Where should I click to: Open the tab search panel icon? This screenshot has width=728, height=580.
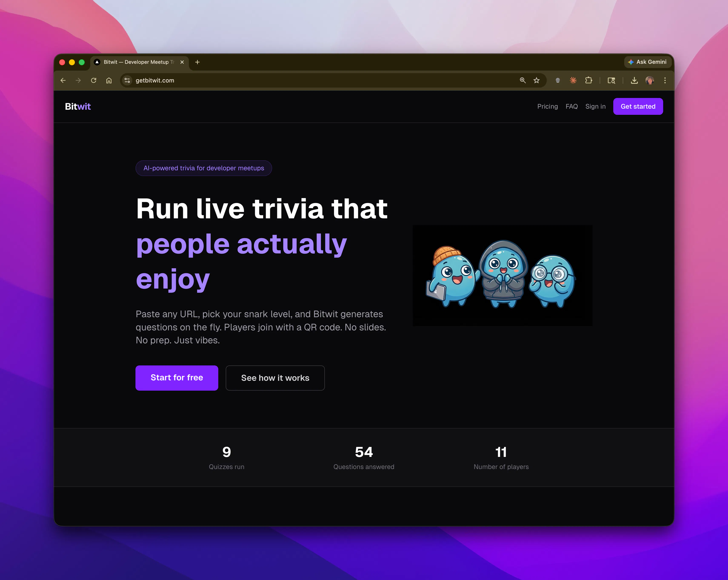pos(611,80)
